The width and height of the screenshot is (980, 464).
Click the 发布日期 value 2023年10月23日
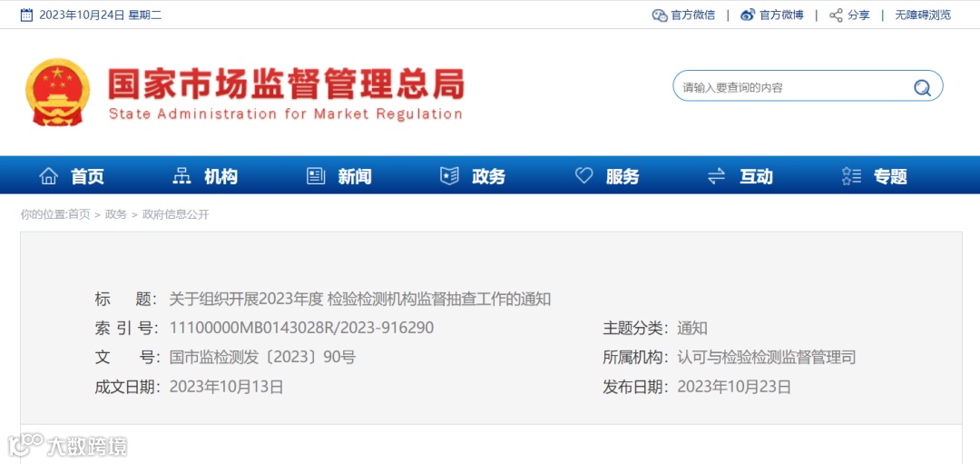coord(734,387)
